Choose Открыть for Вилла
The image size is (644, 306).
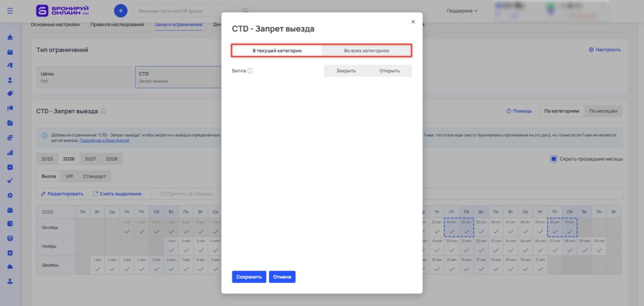(x=390, y=71)
